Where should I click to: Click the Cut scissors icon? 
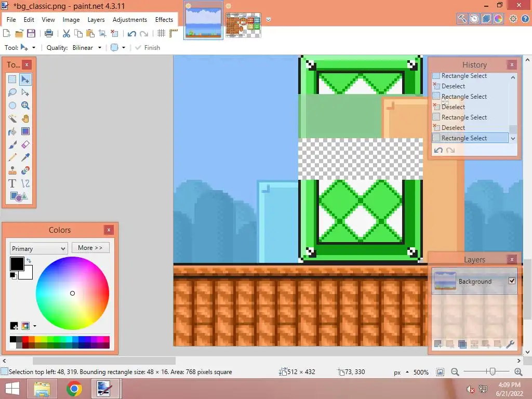66,33
